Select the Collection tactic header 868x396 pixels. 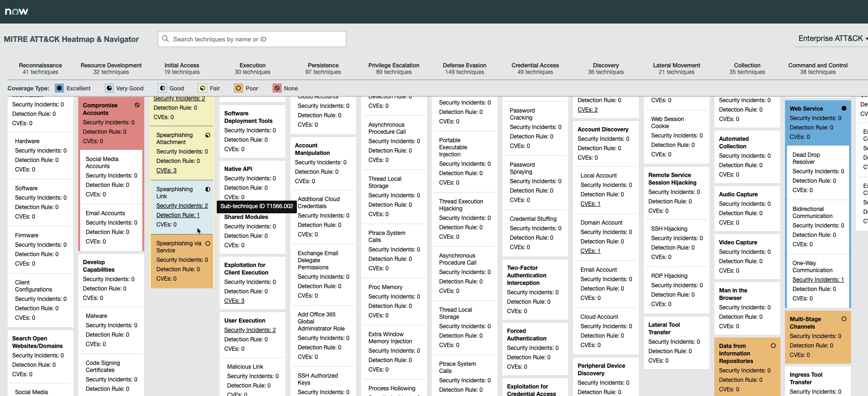pyautogui.click(x=747, y=69)
